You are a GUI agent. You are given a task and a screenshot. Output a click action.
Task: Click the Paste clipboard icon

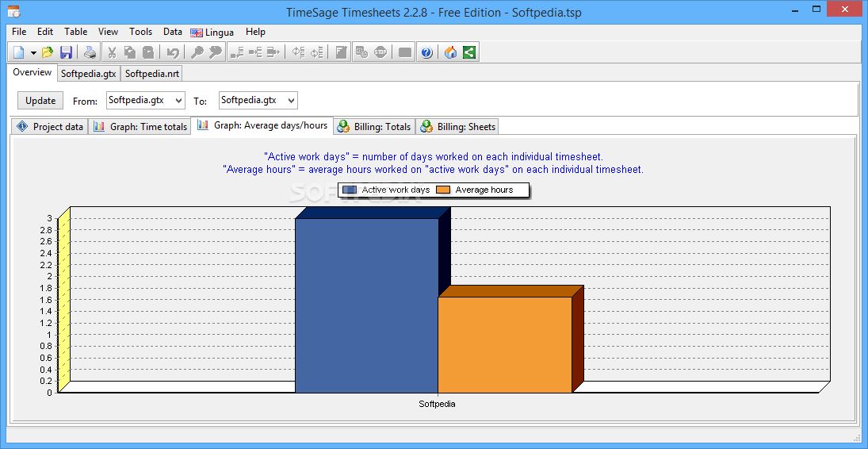click(148, 52)
